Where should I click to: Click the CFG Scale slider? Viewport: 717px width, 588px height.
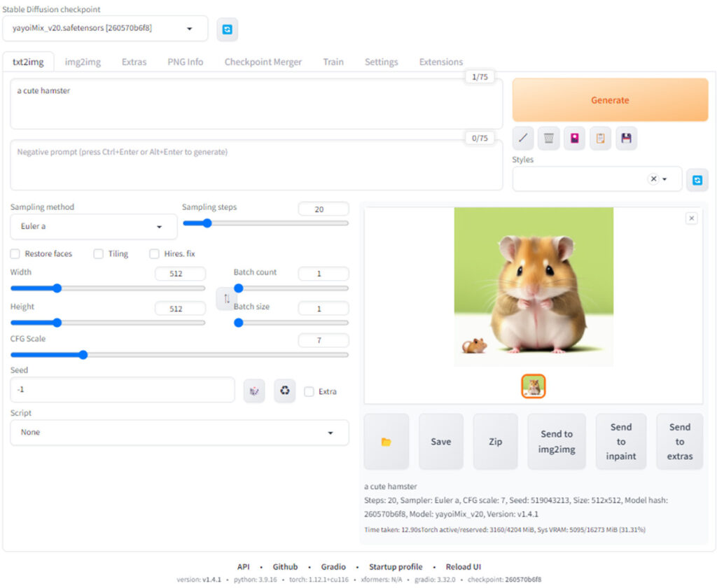[x=179, y=355]
